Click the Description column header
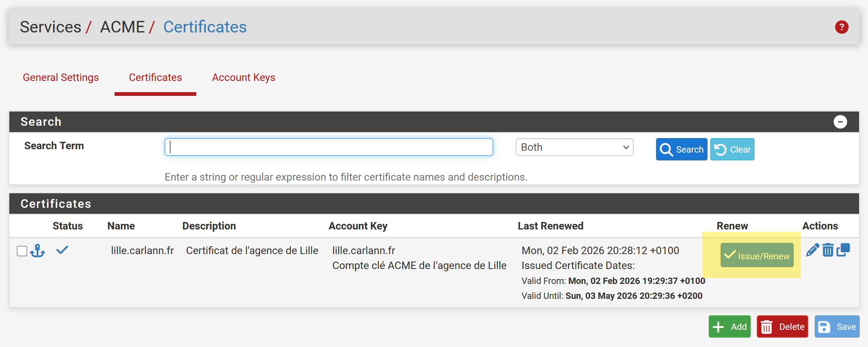The image size is (868, 347). coord(209,226)
